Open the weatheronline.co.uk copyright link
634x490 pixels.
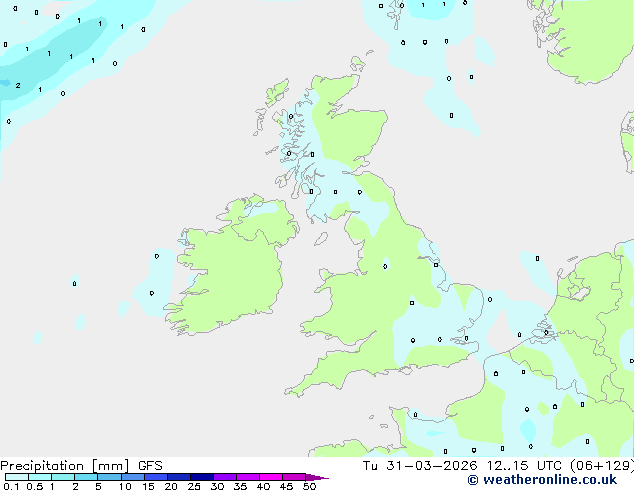tap(542, 480)
